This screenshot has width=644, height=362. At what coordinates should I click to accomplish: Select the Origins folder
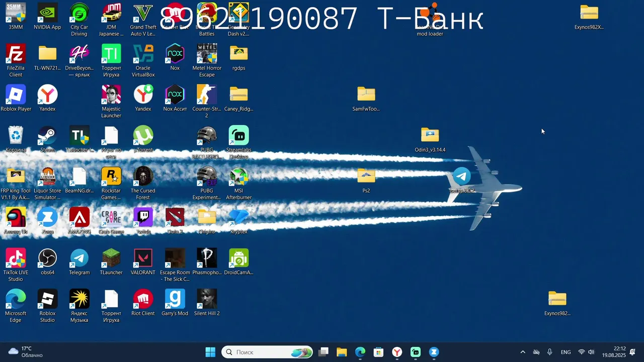(x=207, y=217)
